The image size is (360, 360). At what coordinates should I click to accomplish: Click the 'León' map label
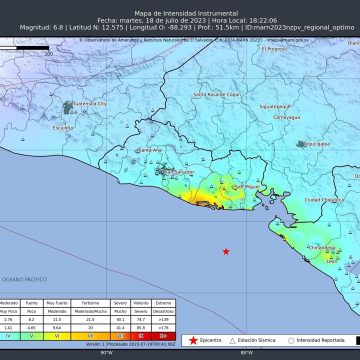332,261
